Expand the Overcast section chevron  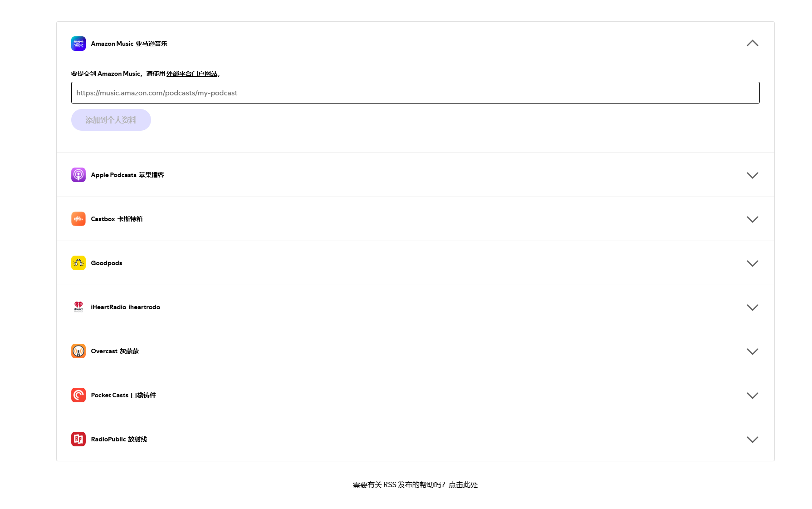pyautogui.click(x=753, y=351)
